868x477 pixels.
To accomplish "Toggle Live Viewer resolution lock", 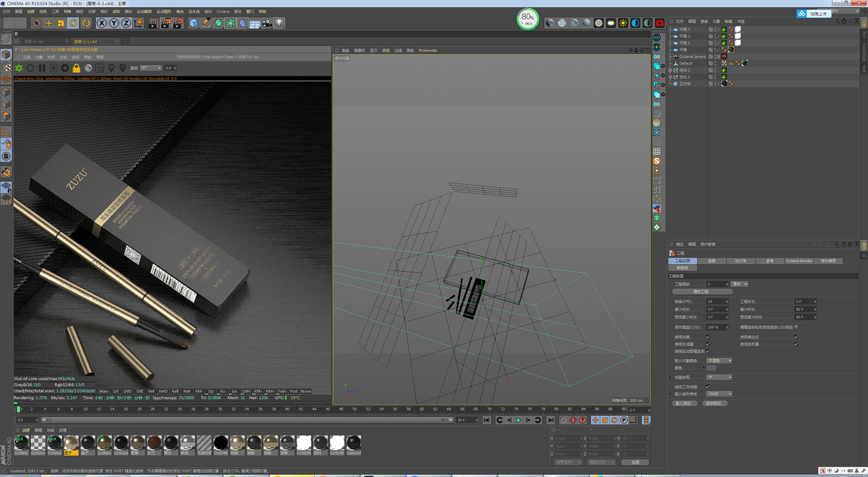I will 76,68.
